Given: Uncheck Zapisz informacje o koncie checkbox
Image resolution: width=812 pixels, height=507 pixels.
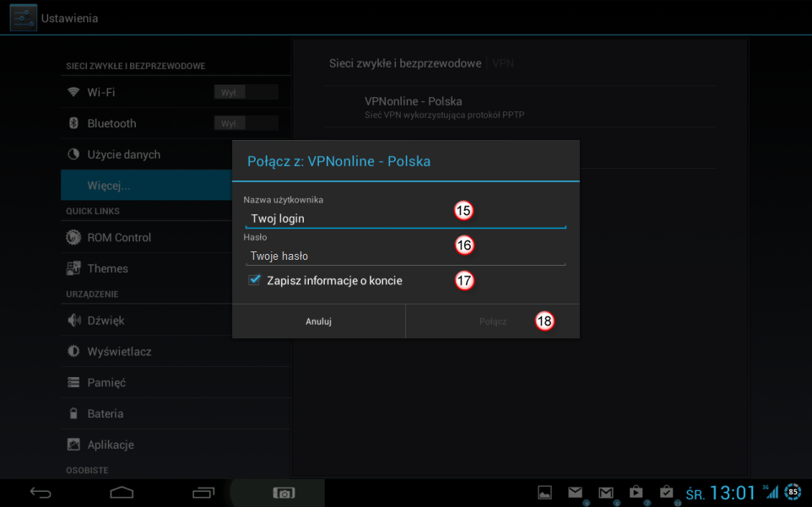Looking at the screenshot, I should click(x=254, y=280).
